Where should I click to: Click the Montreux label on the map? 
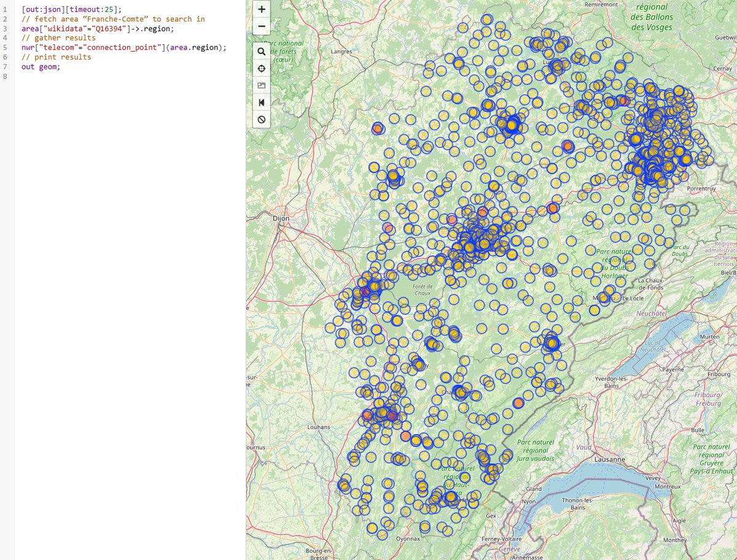pyautogui.click(x=668, y=486)
